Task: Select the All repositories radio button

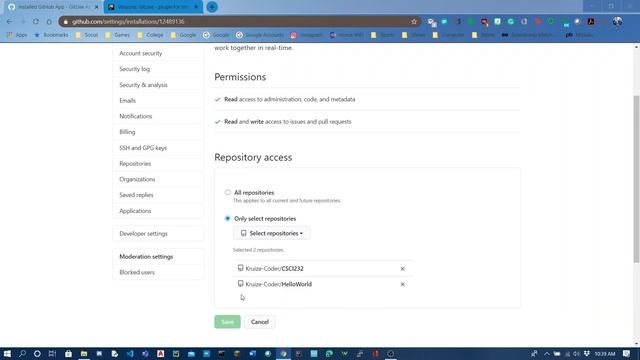Action: (x=227, y=192)
